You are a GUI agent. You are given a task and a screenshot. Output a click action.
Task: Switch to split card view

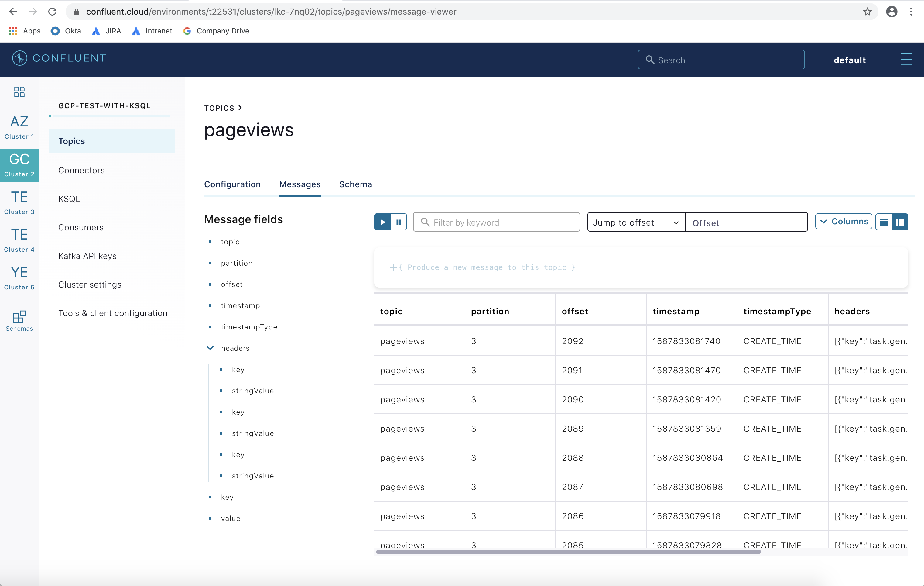[900, 222]
